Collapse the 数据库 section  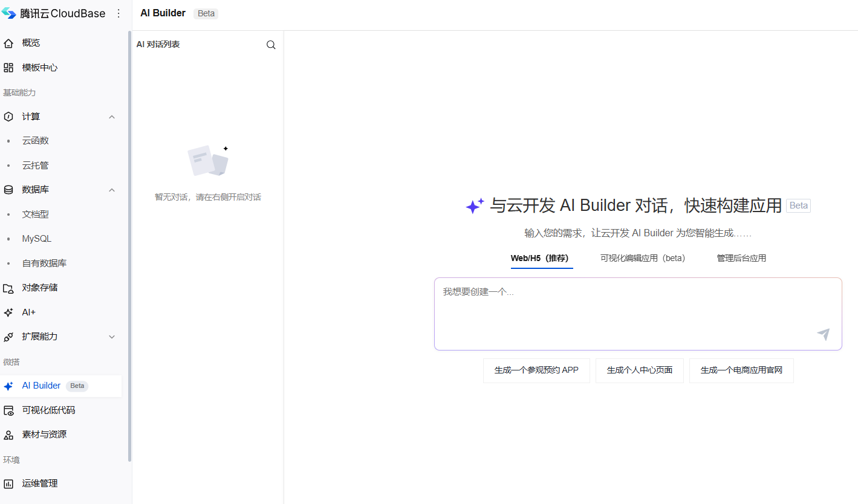111,189
